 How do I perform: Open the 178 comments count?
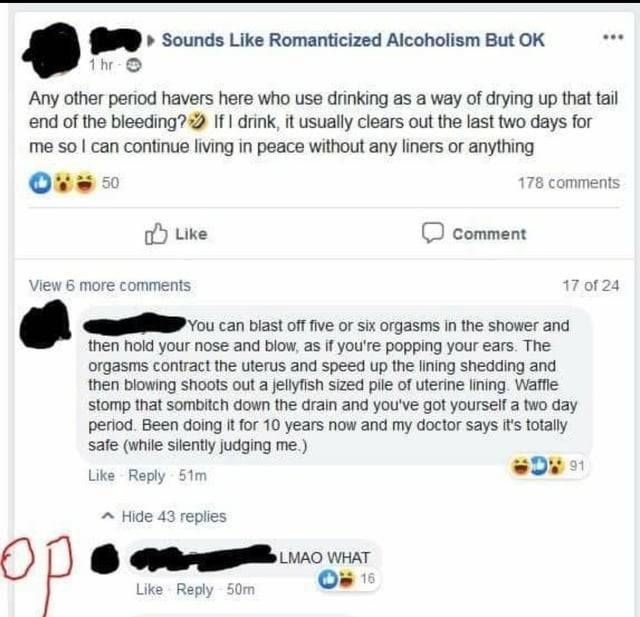pyautogui.click(x=569, y=183)
